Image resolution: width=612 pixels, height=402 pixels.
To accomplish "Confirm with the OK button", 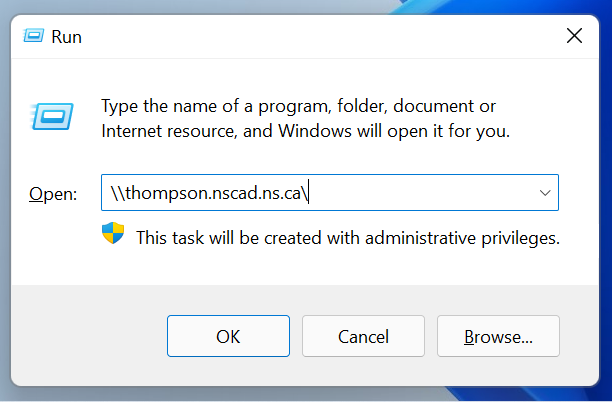I will click(x=228, y=336).
